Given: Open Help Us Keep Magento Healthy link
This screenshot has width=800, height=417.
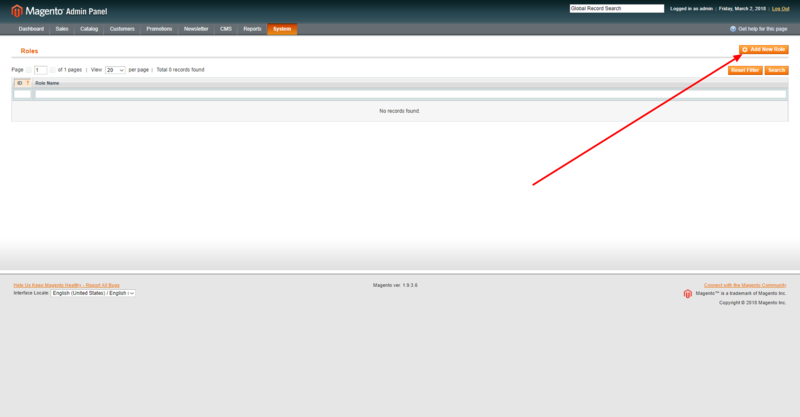Looking at the screenshot, I should pos(66,285).
